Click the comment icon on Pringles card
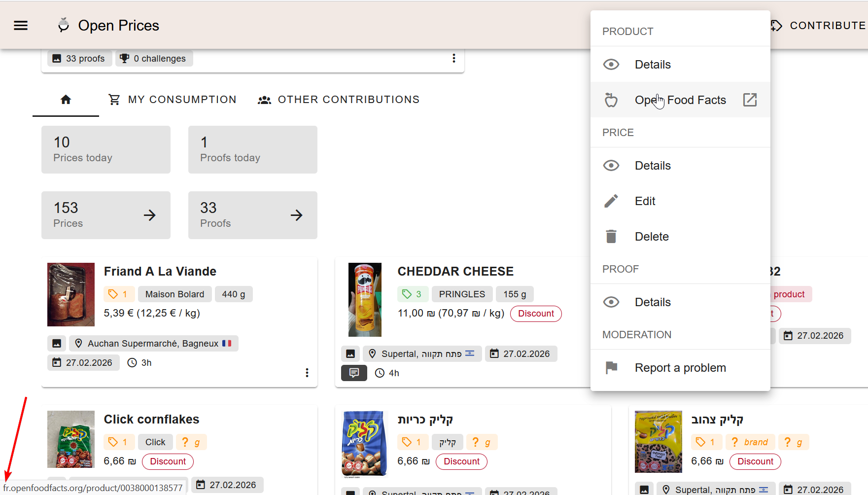868x495 pixels. tap(354, 373)
